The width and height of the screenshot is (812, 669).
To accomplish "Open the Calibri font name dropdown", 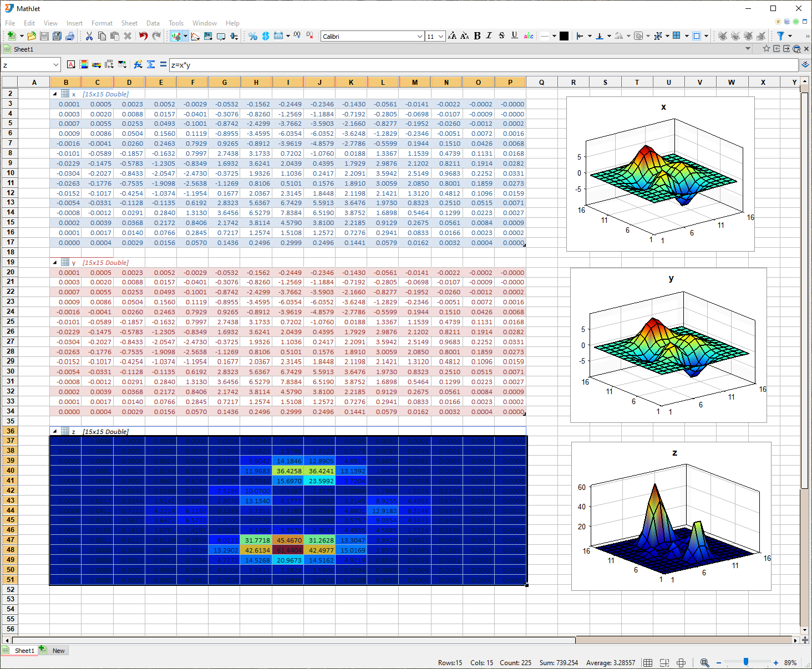I will click(x=419, y=37).
